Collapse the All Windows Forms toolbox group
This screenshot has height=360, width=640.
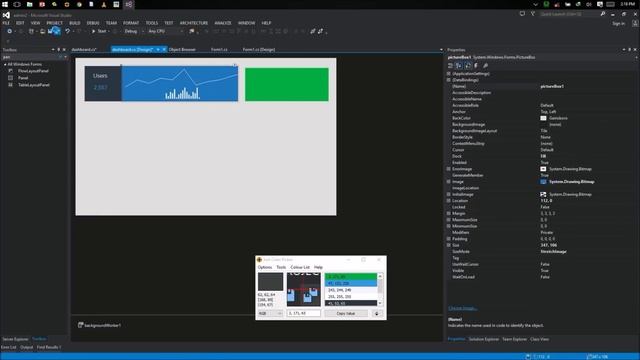click(5, 64)
